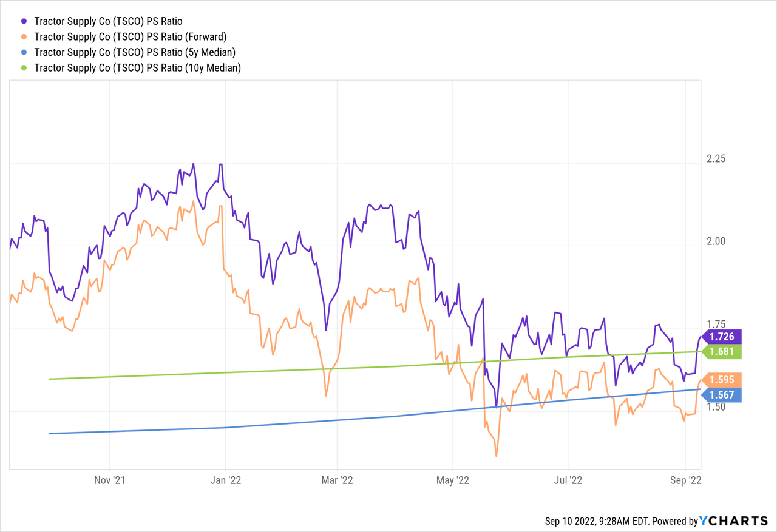Click the blue 5y Median legend dot
777x532 pixels.
coord(22,52)
